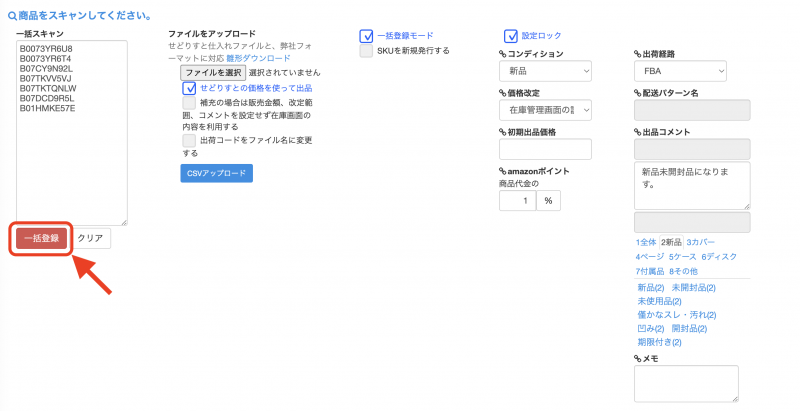Toggle the 一括登録モード checkbox
This screenshot has height=411, width=800.
point(366,36)
